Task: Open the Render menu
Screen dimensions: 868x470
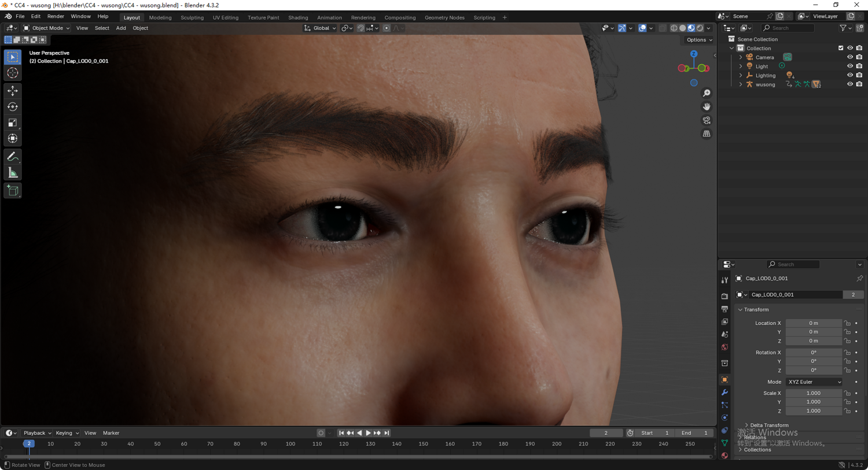Action: click(x=56, y=16)
